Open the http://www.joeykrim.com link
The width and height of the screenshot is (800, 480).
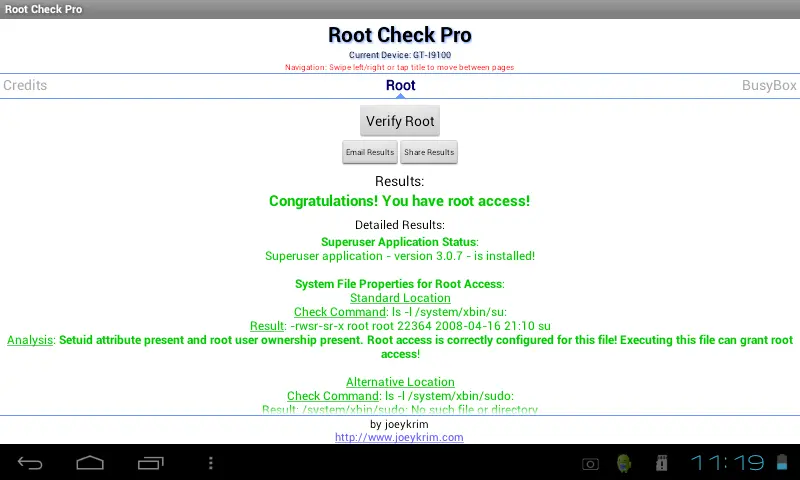(399, 437)
